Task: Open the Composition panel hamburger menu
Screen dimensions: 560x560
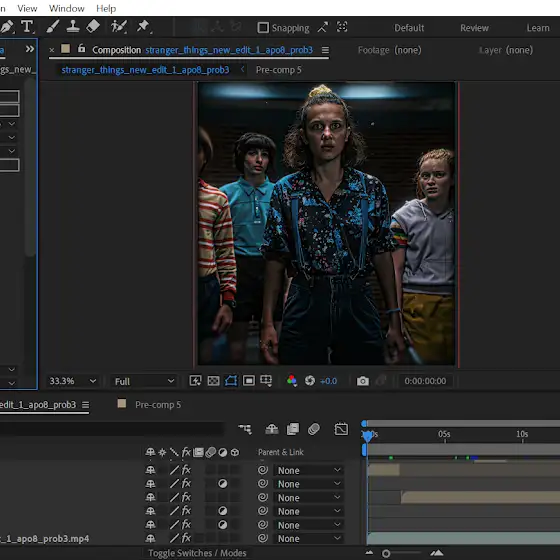Action: point(325,50)
